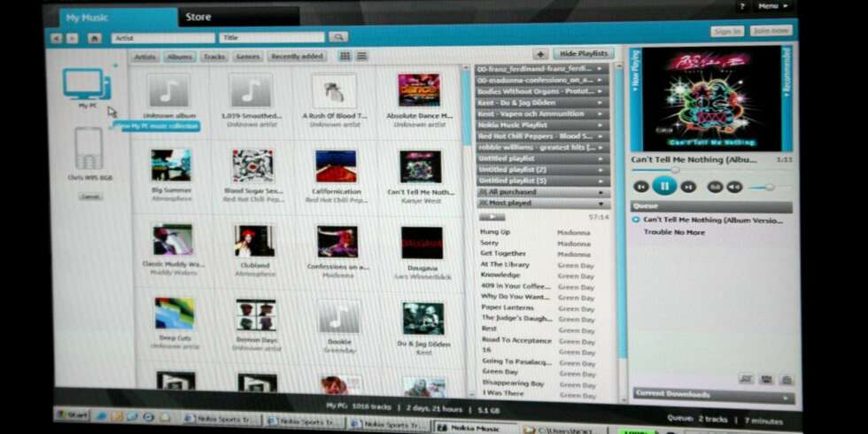
Task: Open the Menu dropdown
Action: (x=772, y=6)
